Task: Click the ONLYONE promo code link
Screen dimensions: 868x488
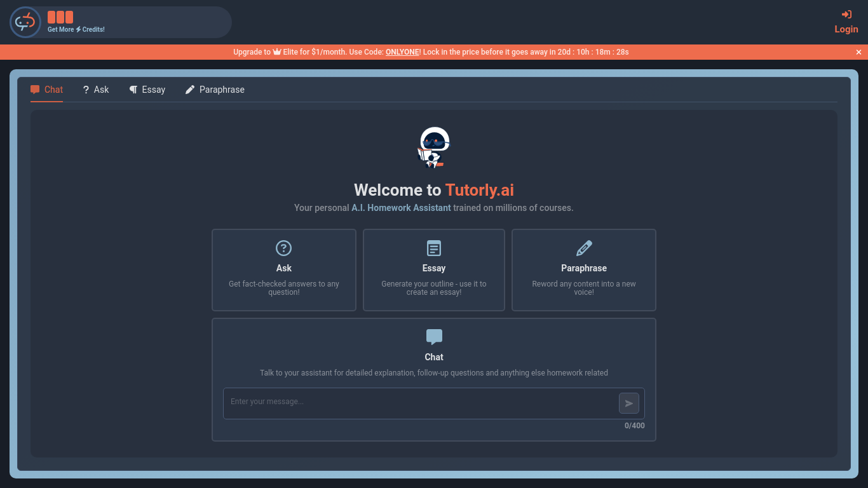Action: pyautogui.click(x=402, y=51)
